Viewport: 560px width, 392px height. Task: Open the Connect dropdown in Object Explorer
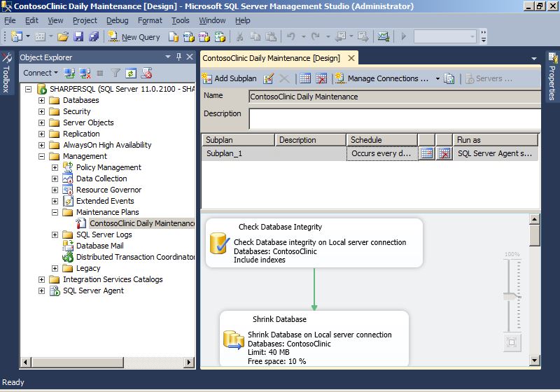41,73
